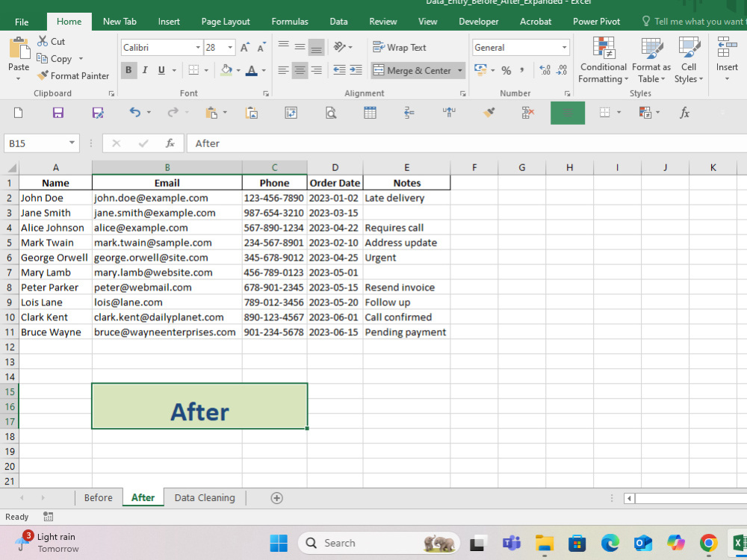747x560 pixels.
Task: Toggle Bold formatting
Action: click(128, 70)
